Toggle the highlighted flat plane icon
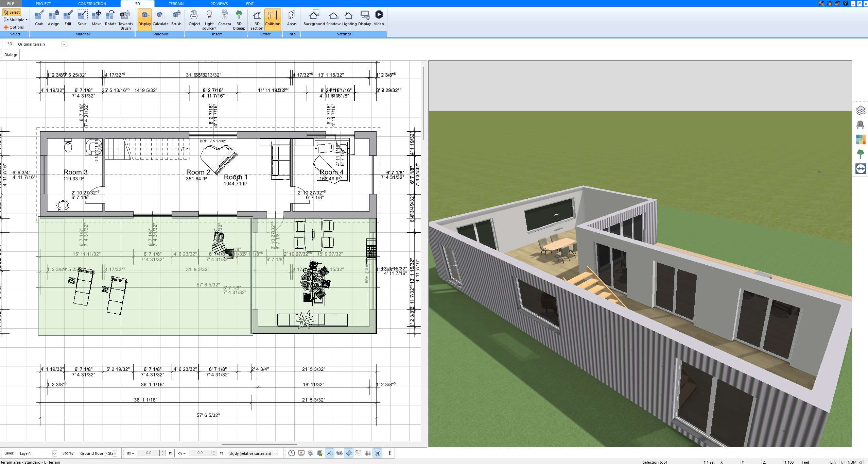The image size is (868, 464). [348, 453]
